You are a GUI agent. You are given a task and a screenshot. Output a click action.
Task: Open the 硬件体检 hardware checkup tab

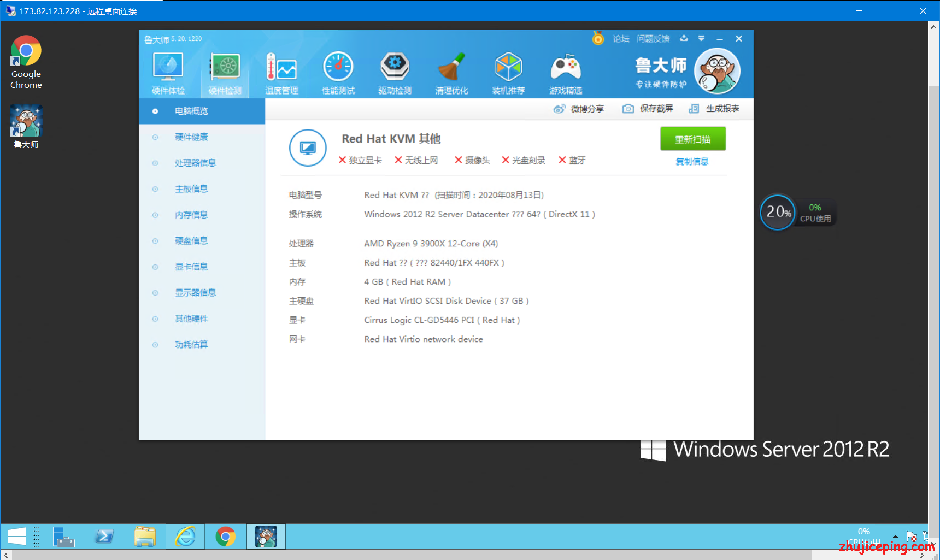168,74
